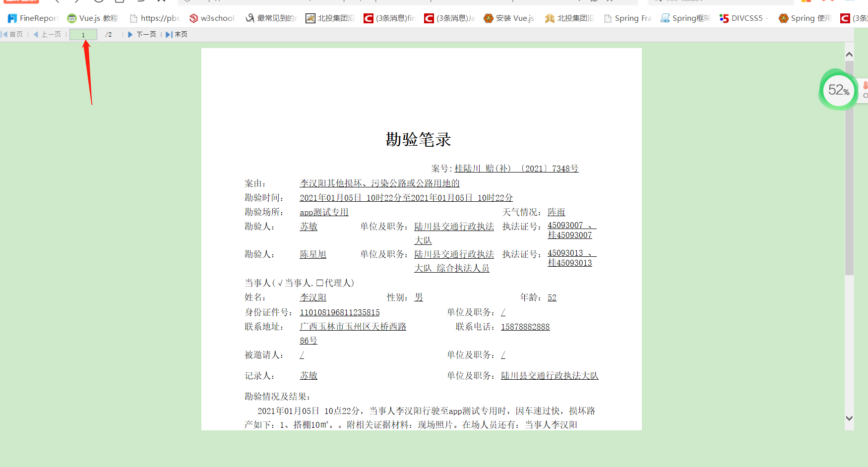Open the 安装 Vue.js bookmark

coord(509,18)
